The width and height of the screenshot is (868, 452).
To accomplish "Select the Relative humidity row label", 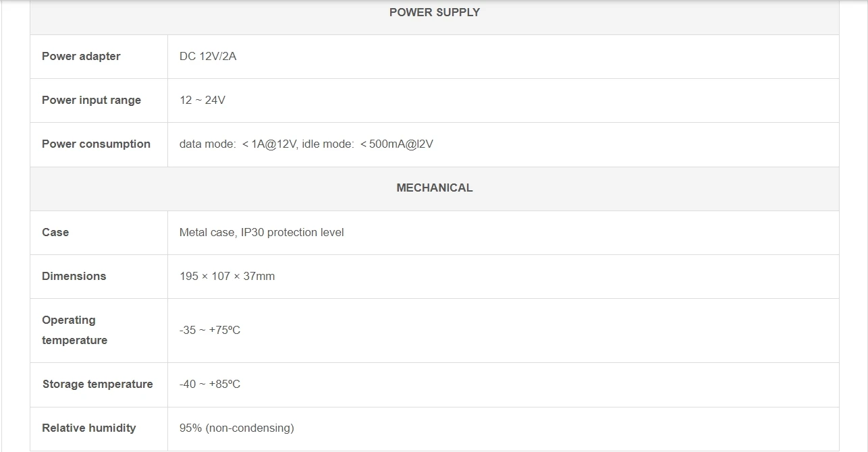I will click(88, 428).
